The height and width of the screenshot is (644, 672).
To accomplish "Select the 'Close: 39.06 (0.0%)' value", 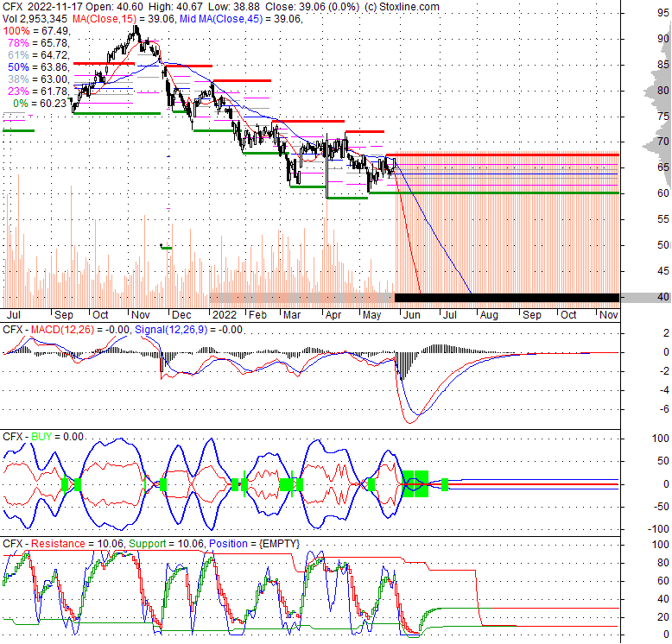I will click(x=312, y=7).
